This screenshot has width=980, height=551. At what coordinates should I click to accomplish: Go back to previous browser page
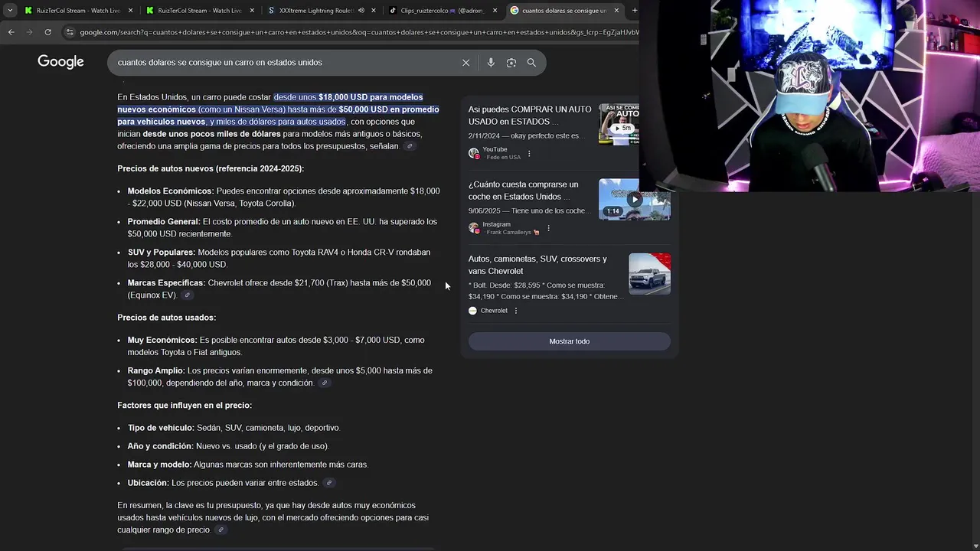(x=11, y=32)
